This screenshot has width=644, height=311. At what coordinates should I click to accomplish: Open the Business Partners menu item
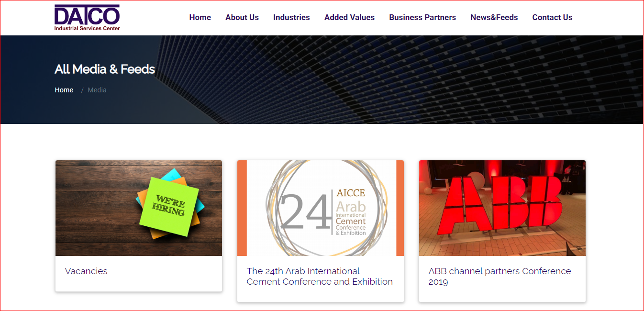tap(422, 17)
